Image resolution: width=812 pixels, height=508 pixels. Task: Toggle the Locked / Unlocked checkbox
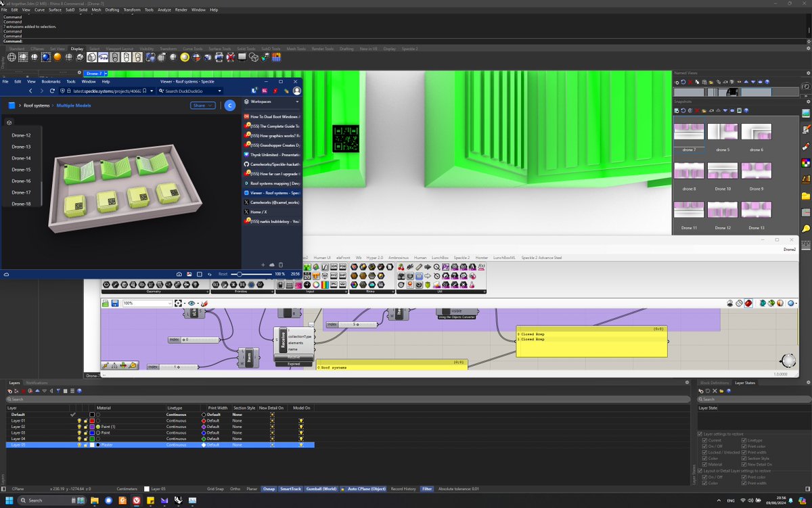(x=704, y=453)
